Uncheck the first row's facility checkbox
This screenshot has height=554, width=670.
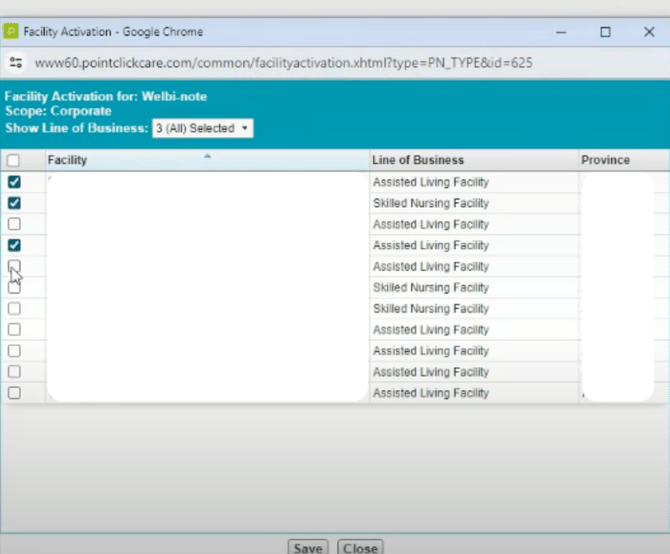[x=14, y=182]
